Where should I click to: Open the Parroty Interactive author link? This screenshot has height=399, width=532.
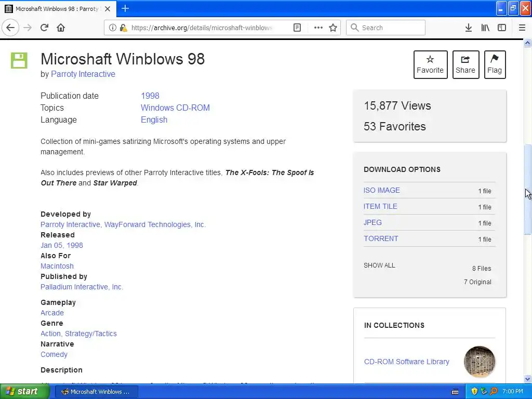pos(83,74)
